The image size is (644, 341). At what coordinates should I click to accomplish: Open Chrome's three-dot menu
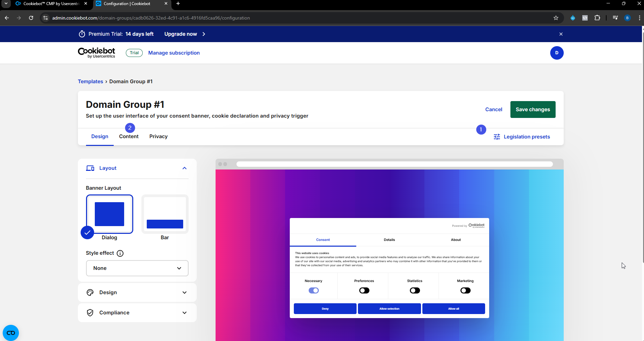(x=639, y=18)
